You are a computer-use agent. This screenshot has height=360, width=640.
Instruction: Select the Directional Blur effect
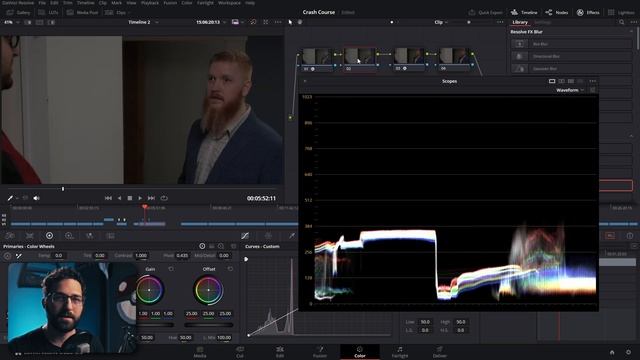(571, 56)
